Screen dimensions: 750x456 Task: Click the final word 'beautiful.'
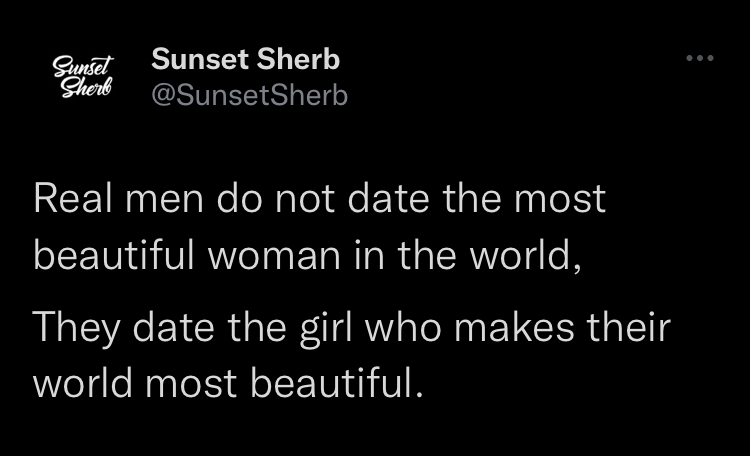(x=337, y=383)
